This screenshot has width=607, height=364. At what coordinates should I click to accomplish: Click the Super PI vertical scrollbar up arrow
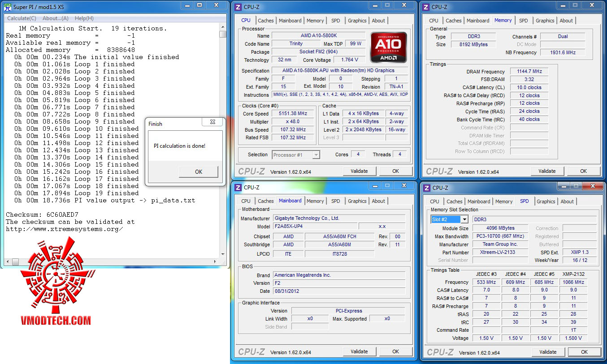[222, 26]
